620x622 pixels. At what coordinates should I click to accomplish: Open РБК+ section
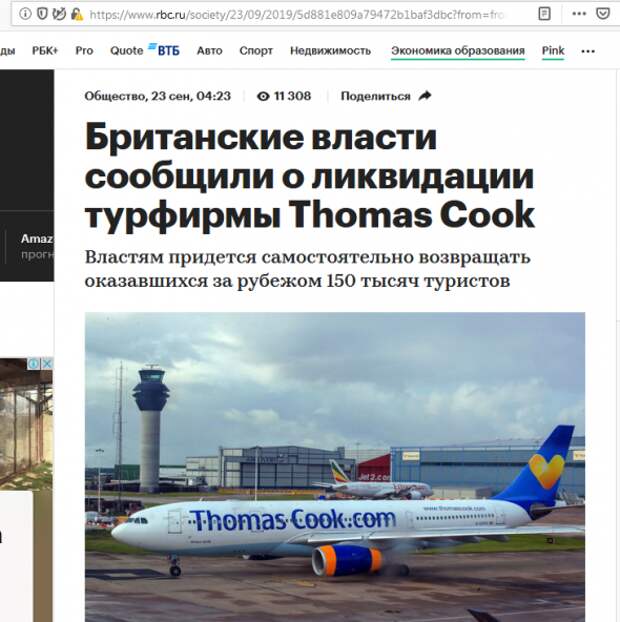pyautogui.click(x=45, y=51)
